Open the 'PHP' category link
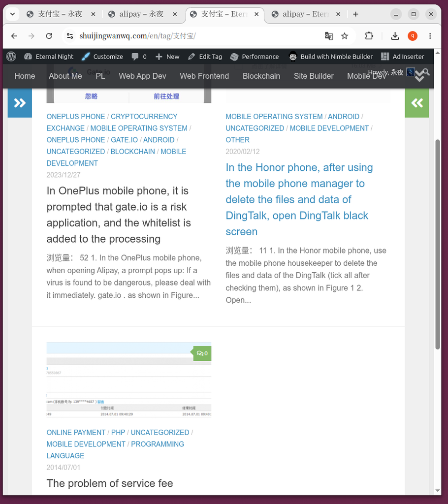 coord(118,432)
